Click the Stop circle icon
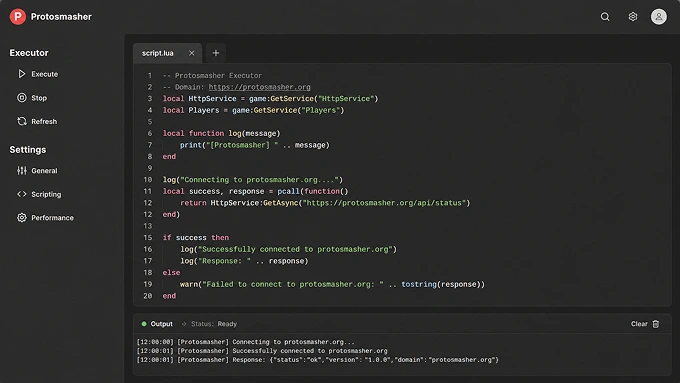 pyautogui.click(x=22, y=98)
